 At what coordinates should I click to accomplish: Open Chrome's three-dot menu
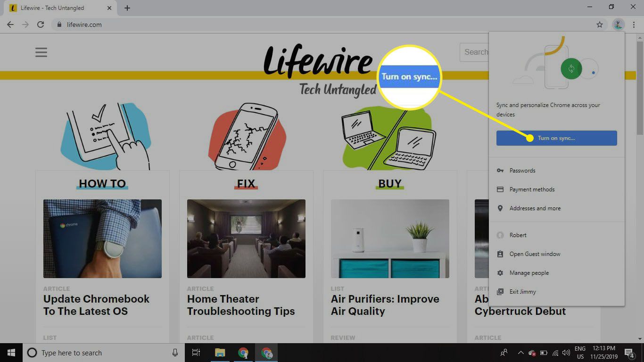634,25
